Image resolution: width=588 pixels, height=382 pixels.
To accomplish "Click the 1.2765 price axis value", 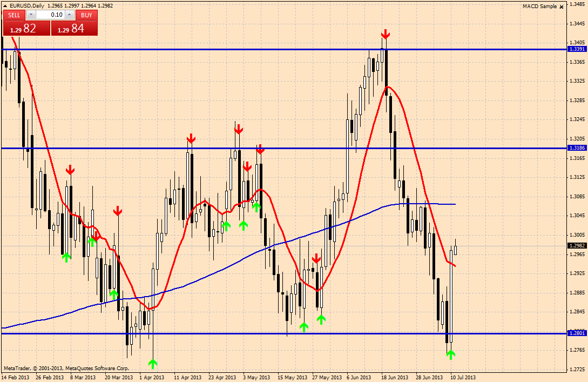I will pyautogui.click(x=578, y=350).
